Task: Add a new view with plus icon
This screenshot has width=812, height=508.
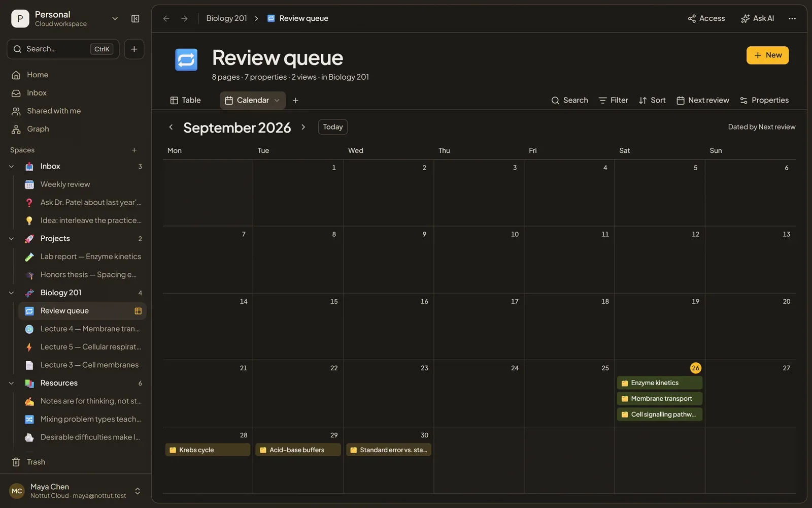Action: [x=295, y=100]
